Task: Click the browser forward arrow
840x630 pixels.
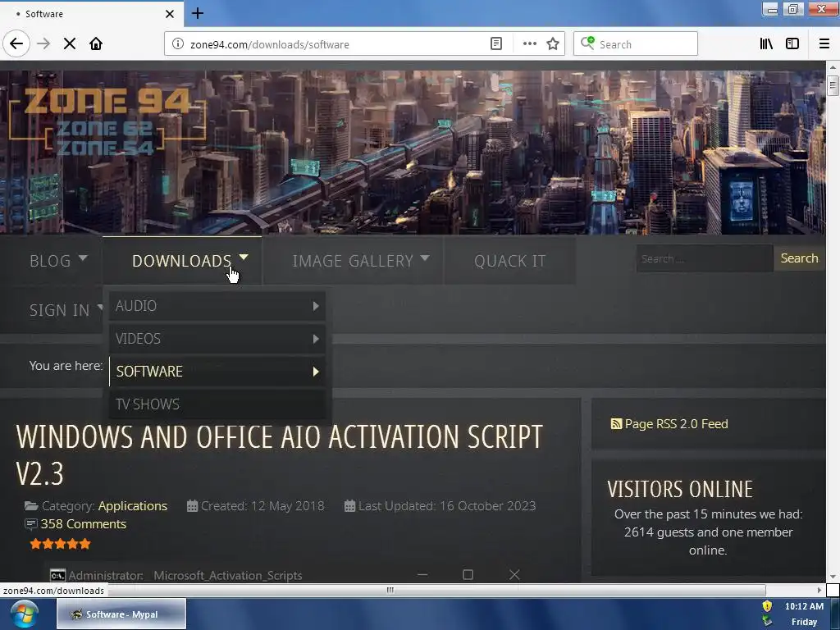Action: 43,44
